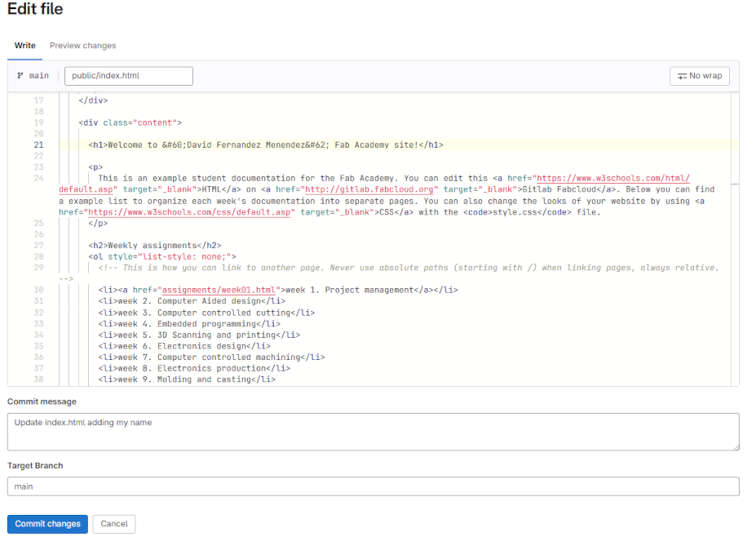Click the branch icon next to main
Viewport: 756px width, 537px height.
pos(20,76)
